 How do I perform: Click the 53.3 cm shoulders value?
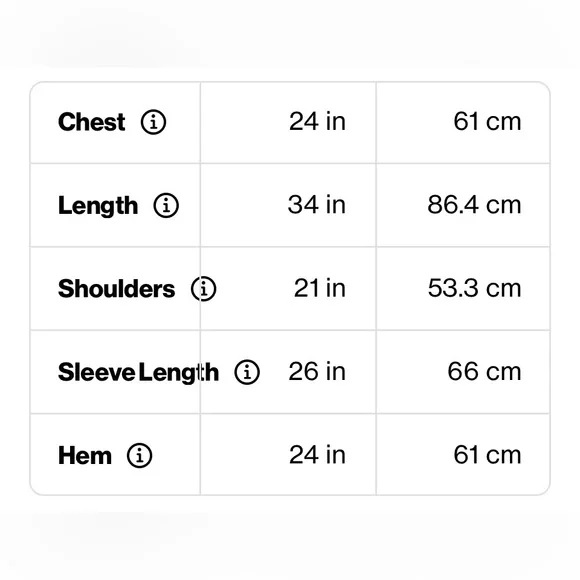click(475, 288)
